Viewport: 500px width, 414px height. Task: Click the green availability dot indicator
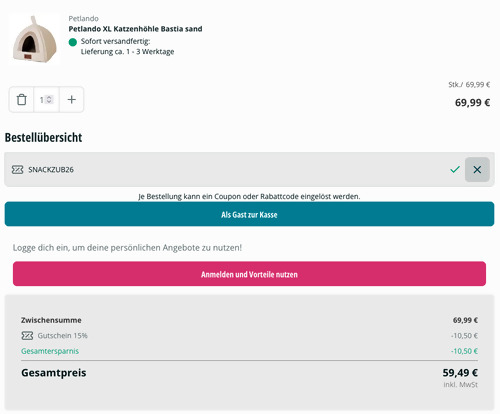click(73, 42)
